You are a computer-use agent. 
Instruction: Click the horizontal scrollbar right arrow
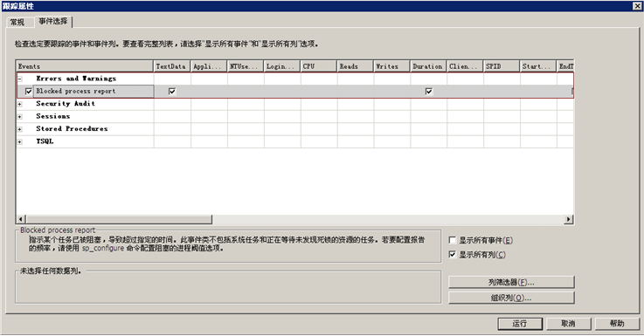click(569, 219)
